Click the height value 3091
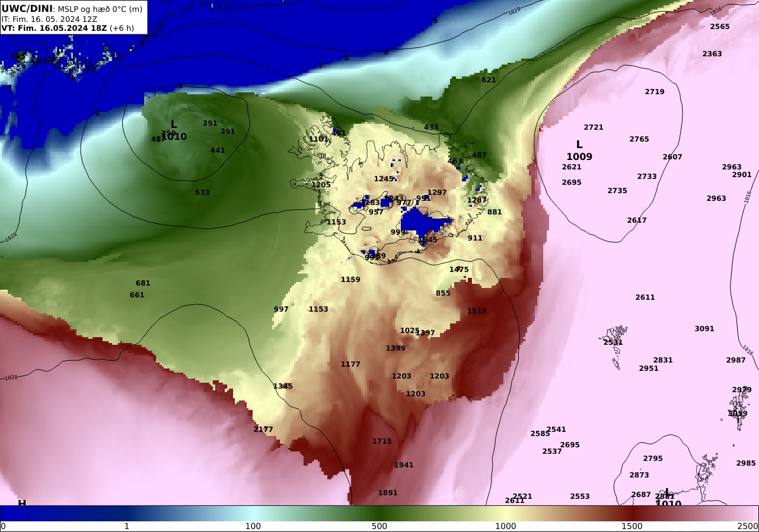Image resolution: width=759 pixels, height=532 pixels. tap(704, 329)
